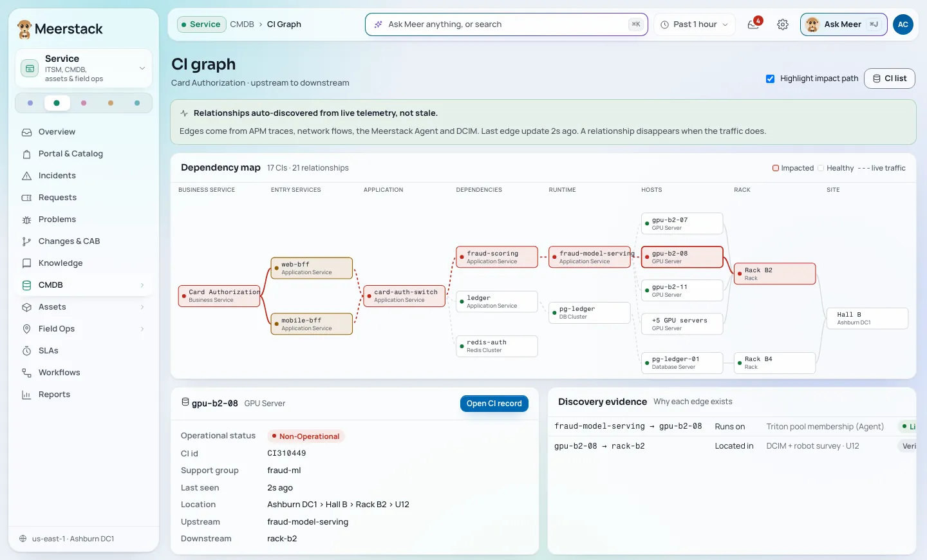This screenshot has height=560, width=927.
Task: Click fraud-model-serving → gpu-b2-08 evidence row
Action: click(733, 427)
